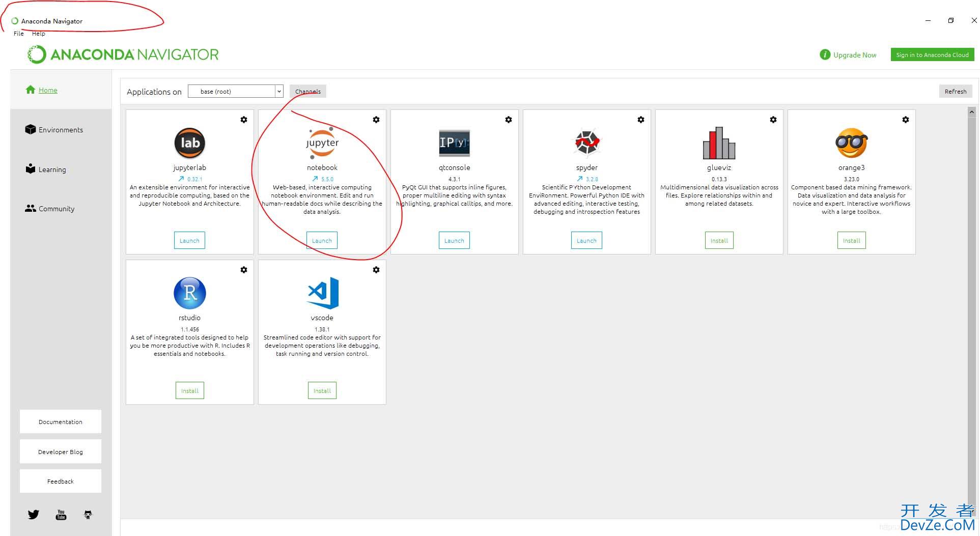Install vscode
The image size is (980, 536).
pos(322,390)
